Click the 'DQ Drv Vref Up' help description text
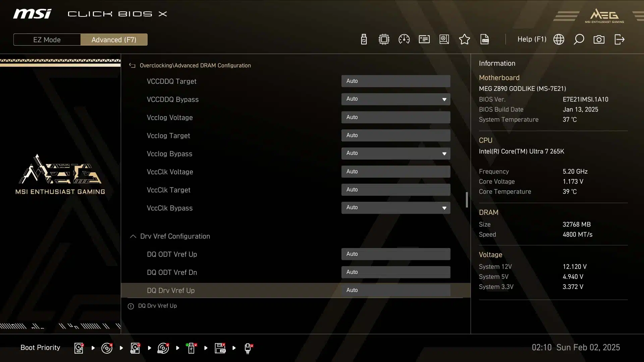Screen dimensions: 644x362 [x=157, y=306]
